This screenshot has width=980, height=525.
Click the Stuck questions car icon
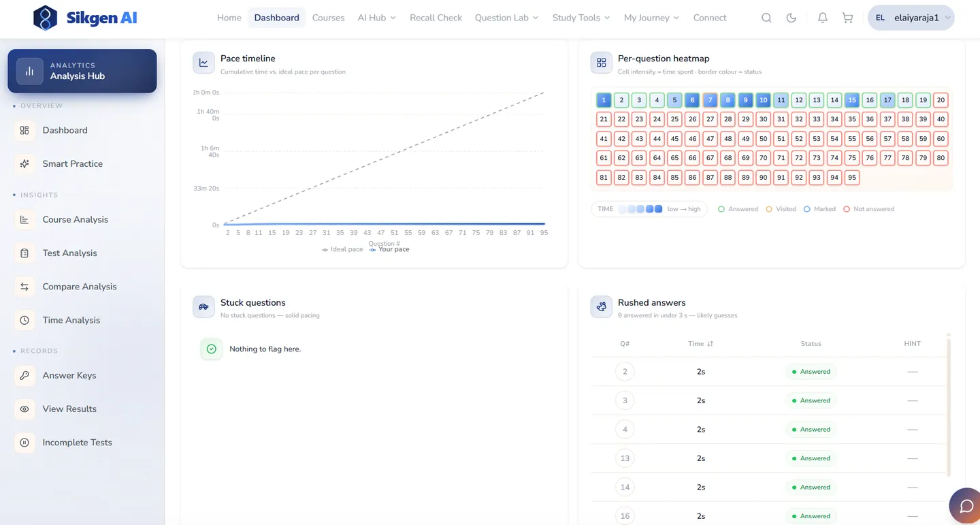click(x=203, y=306)
